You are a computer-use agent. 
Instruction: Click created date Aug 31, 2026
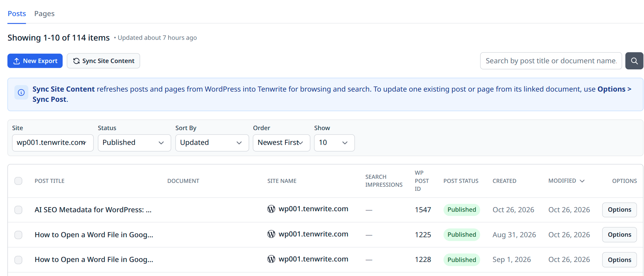coord(514,235)
